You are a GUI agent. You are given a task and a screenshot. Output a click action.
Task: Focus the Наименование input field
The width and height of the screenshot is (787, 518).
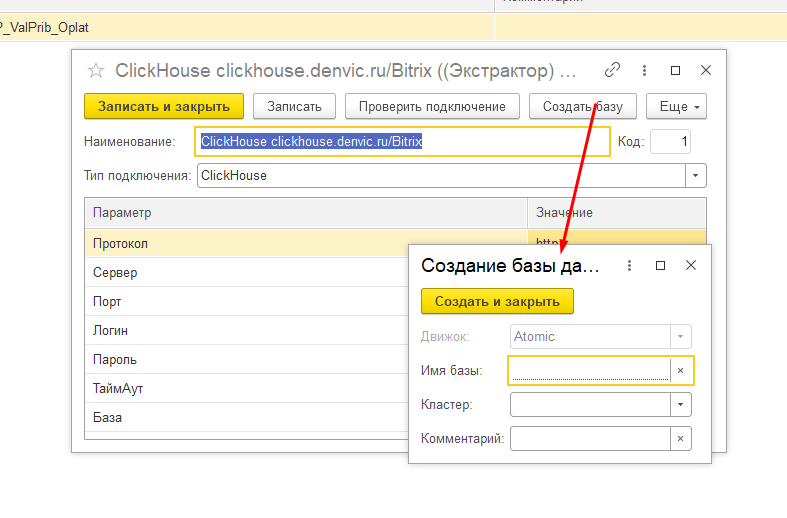pyautogui.click(x=402, y=142)
